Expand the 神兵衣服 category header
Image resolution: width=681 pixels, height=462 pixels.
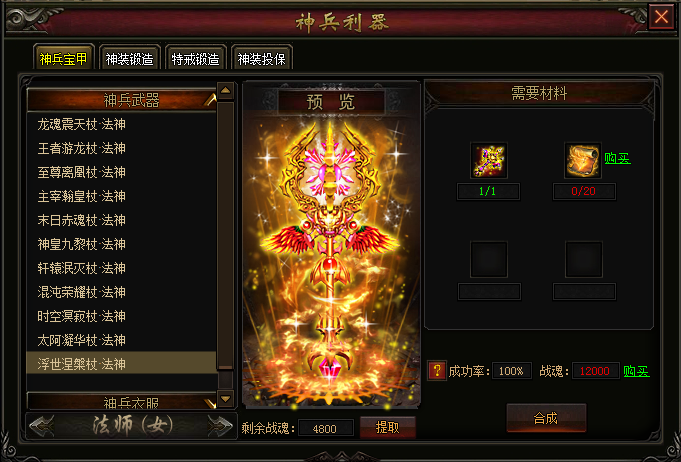coord(122,401)
